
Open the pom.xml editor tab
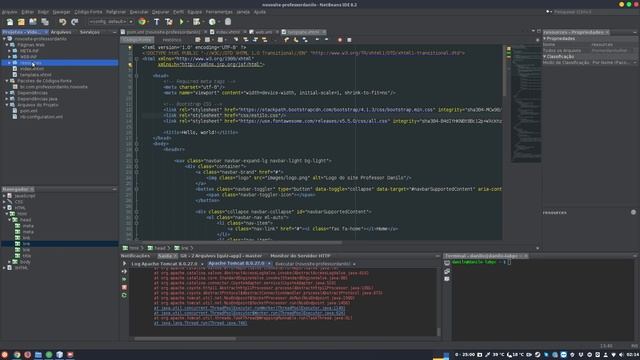point(163,32)
